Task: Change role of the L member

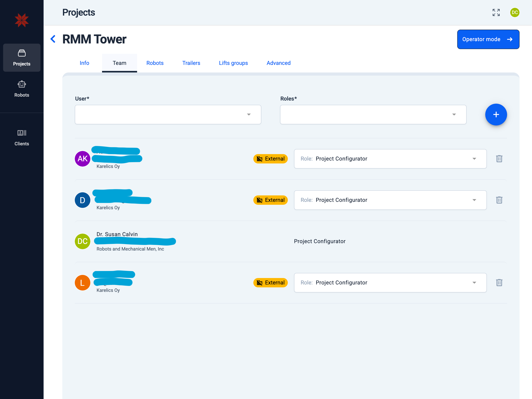Action: point(390,282)
